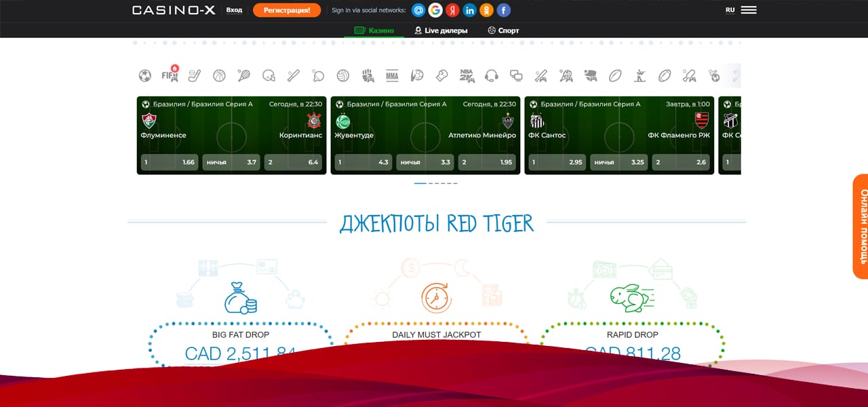The width and height of the screenshot is (868, 407).
Task: Select the football (soccer) sport icon
Action: 144,75
